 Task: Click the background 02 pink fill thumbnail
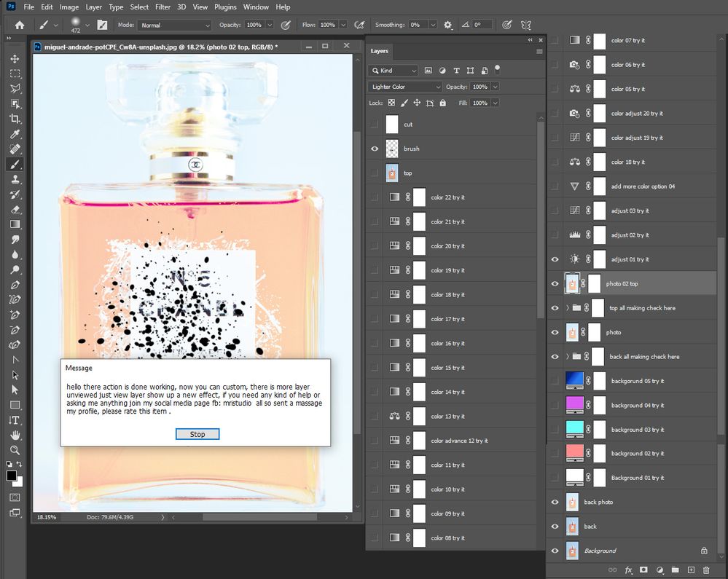[574, 452]
